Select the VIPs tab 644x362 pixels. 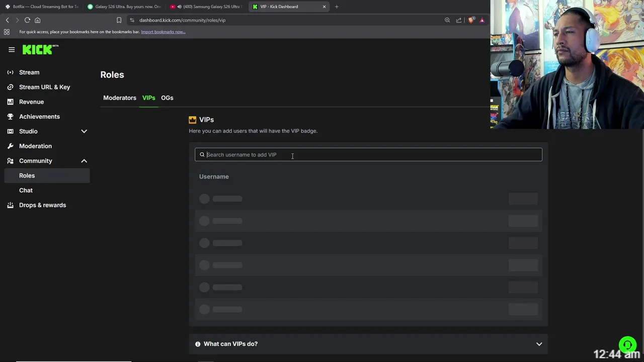[x=149, y=98]
